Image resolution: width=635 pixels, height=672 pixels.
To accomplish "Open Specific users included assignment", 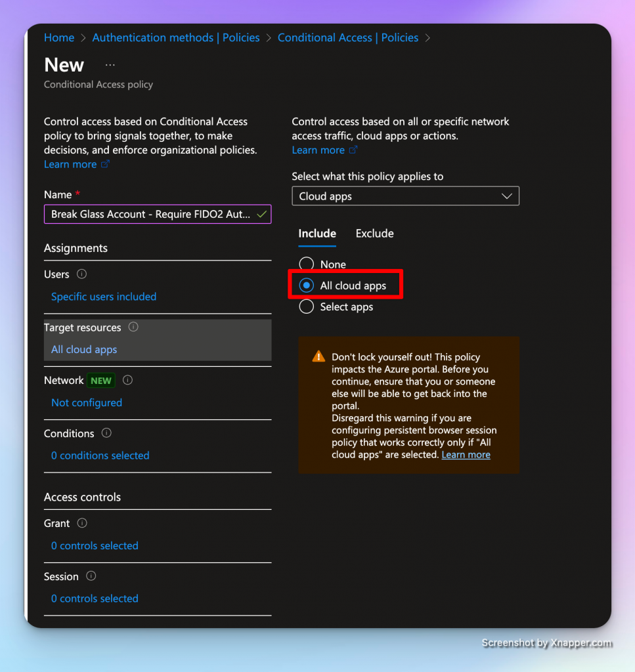I will click(x=104, y=297).
